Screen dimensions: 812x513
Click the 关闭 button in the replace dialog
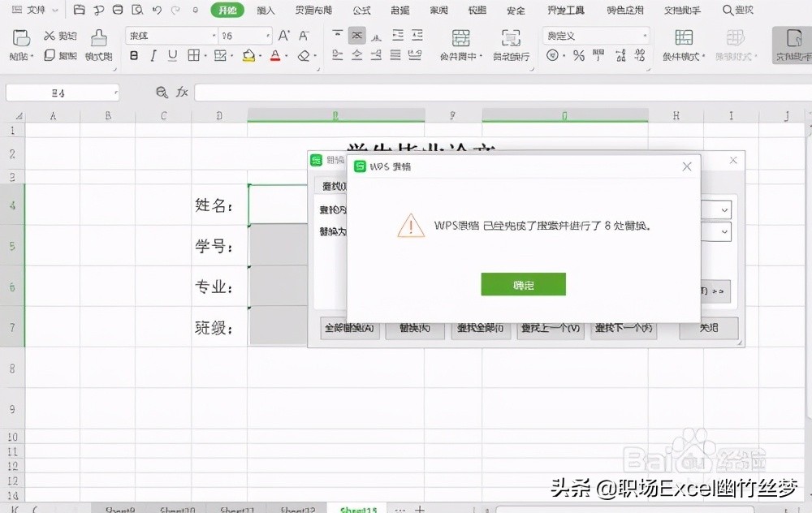[709, 328]
